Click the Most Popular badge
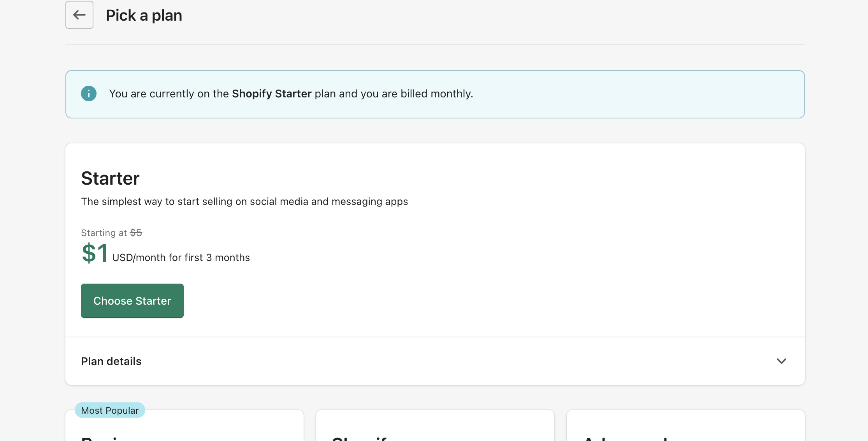 click(110, 410)
